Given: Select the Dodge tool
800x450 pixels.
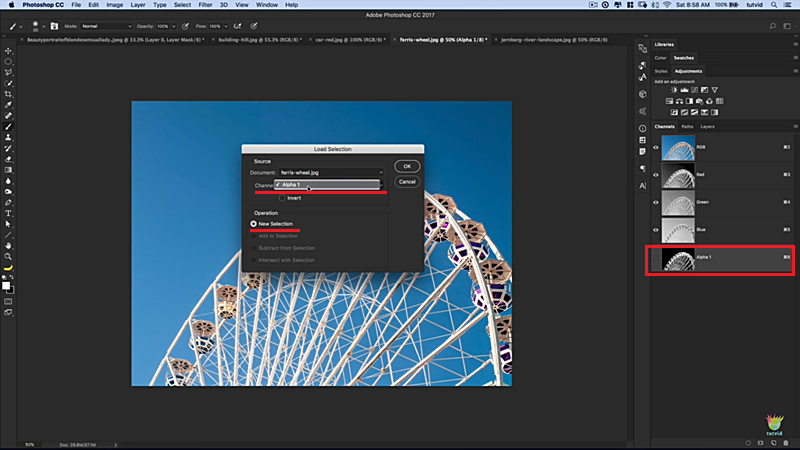Looking at the screenshot, I should [x=8, y=192].
